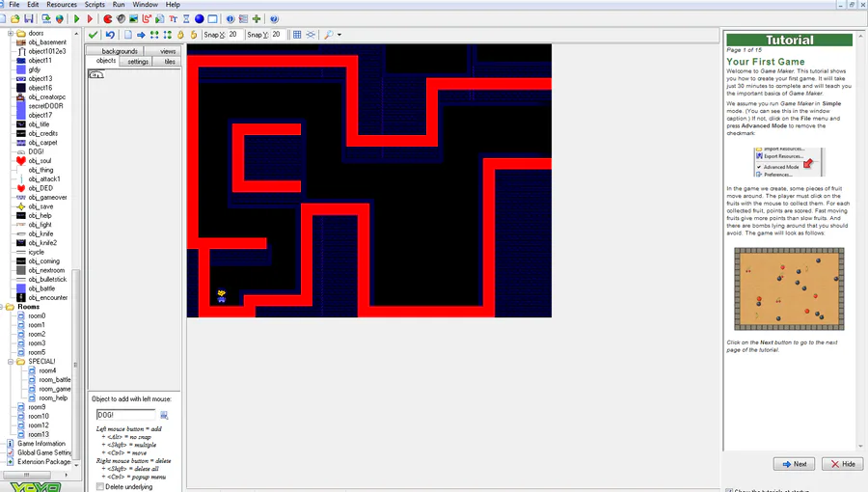Open a game file with the folder icon
This screenshot has height=492, width=868.
coord(14,19)
